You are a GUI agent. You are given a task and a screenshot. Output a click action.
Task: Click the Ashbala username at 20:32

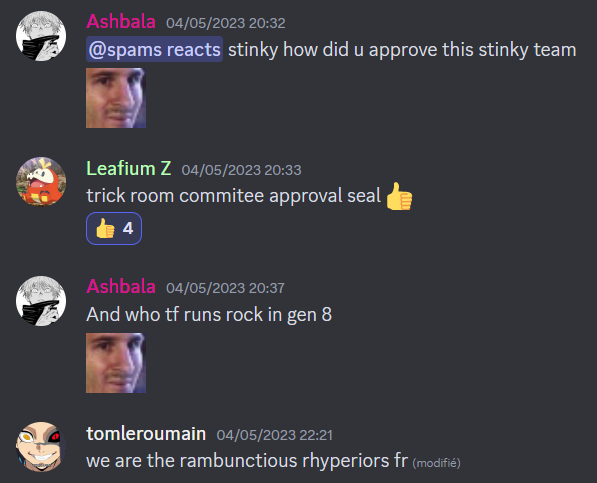[121, 22]
